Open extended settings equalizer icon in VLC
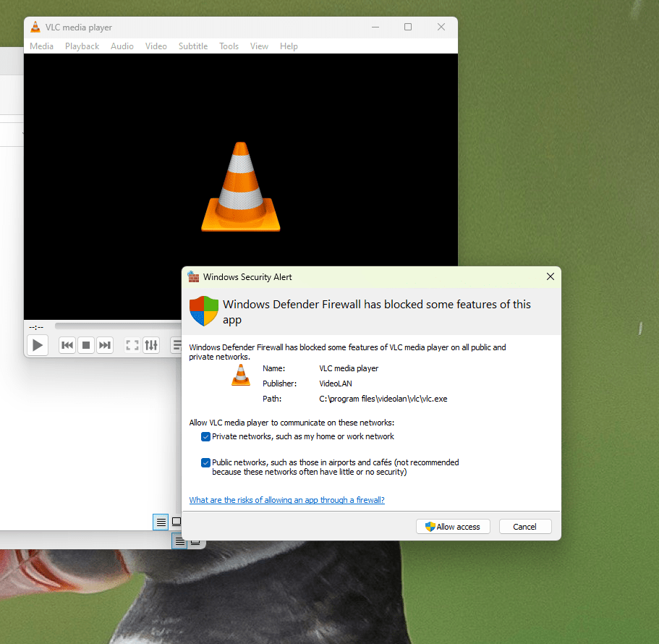The image size is (659, 644). pyautogui.click(x=151, y=345)
